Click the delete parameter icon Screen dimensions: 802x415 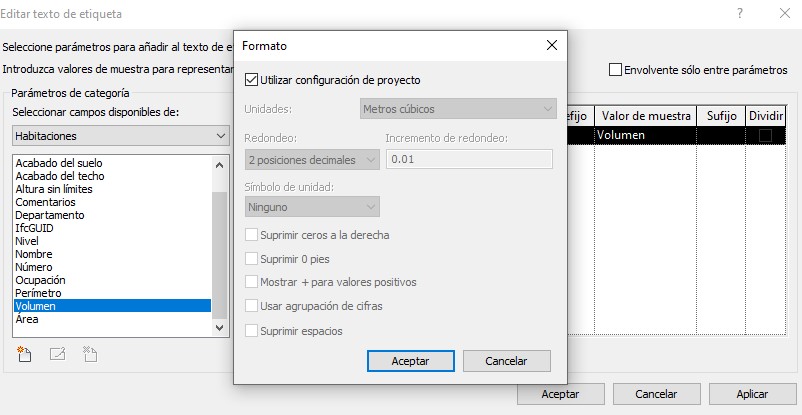point(89,352)
